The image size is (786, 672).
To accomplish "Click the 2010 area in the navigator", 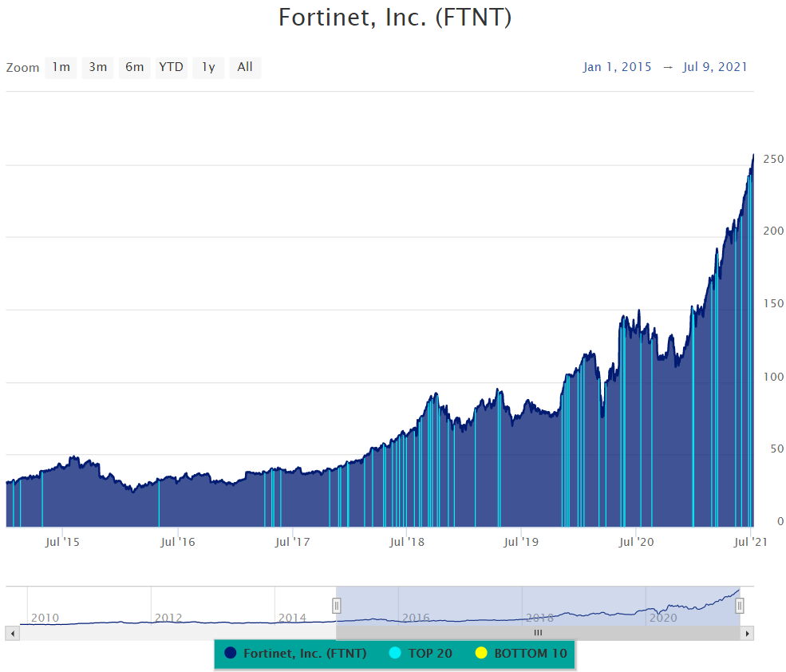I will (x=45, y=618).
